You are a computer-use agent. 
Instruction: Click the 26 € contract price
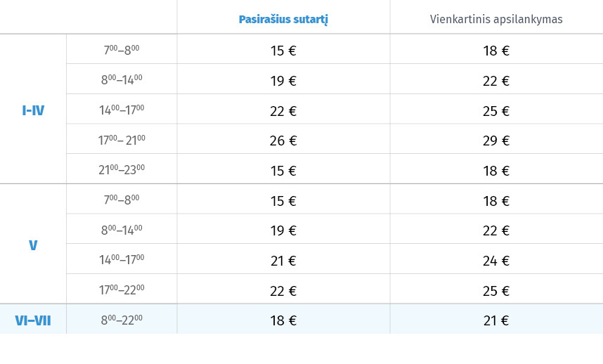(x=283, y=141)
